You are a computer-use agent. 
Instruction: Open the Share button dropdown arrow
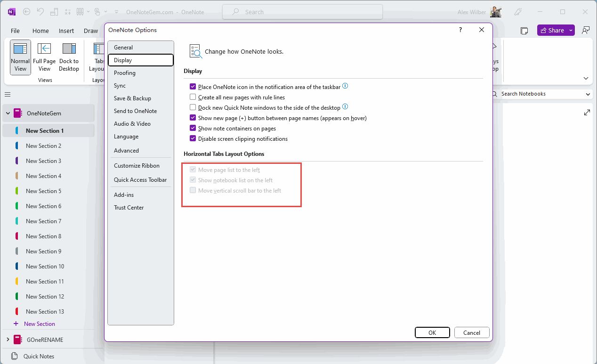[x=571, y=30]
